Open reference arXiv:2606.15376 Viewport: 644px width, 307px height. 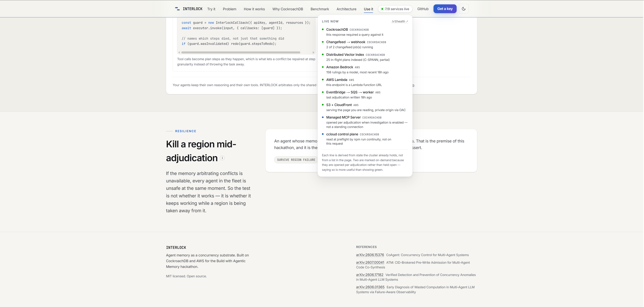pos(370,255)
